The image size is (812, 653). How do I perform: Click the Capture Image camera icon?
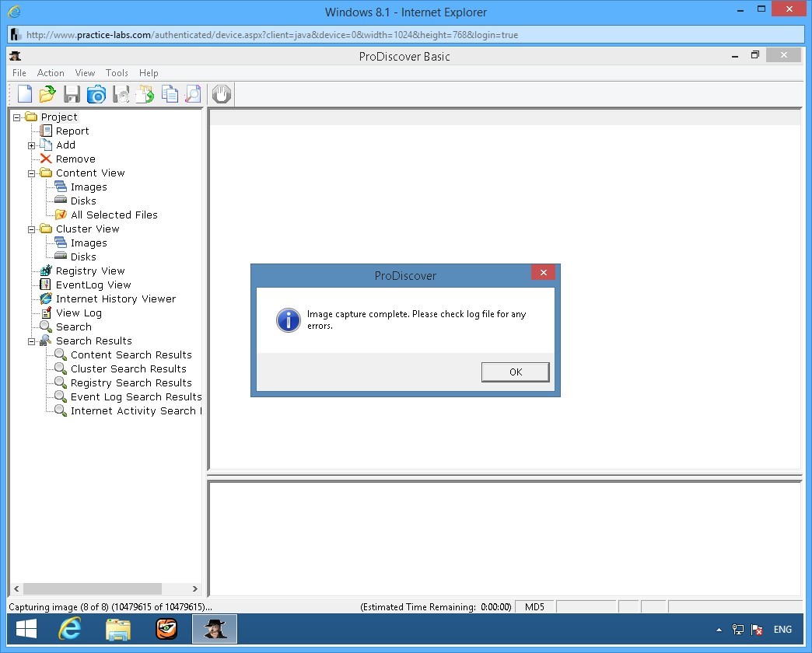pyautogui.click(x=96, y=94)
